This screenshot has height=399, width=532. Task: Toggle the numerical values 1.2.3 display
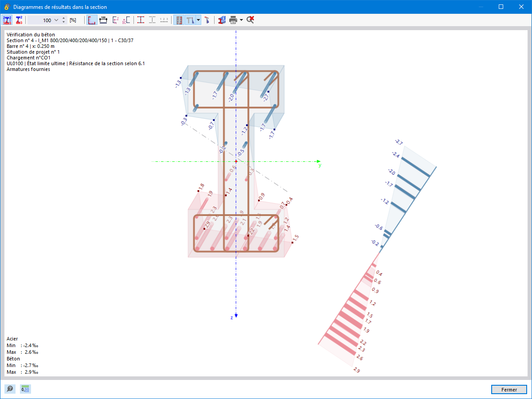164,20
